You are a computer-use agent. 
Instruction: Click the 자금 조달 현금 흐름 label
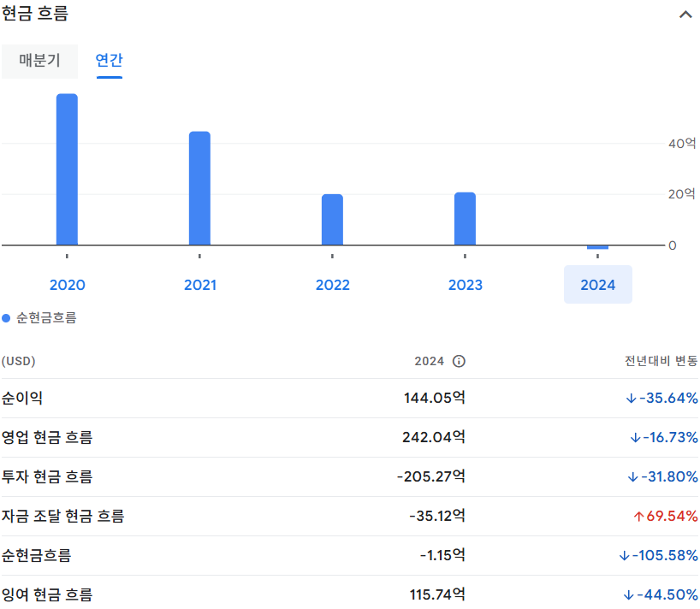pyautogui.click(x=63, y=517)
